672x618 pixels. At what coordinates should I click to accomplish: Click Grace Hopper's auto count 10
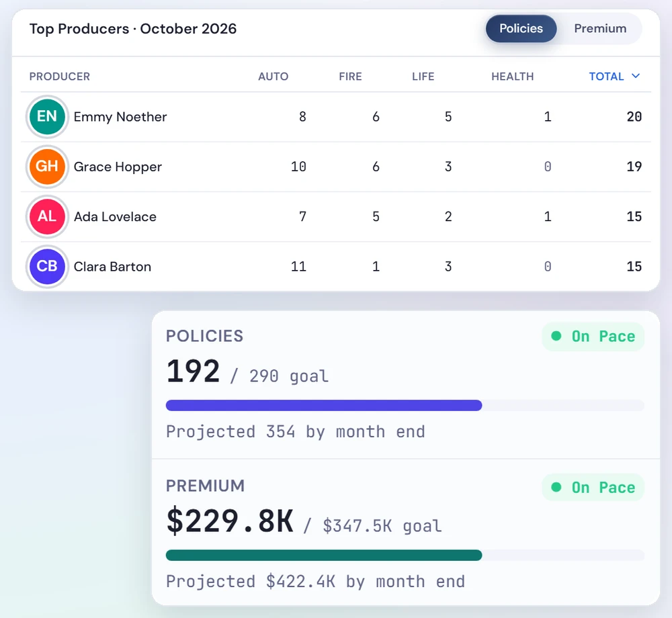pos(298,167)
